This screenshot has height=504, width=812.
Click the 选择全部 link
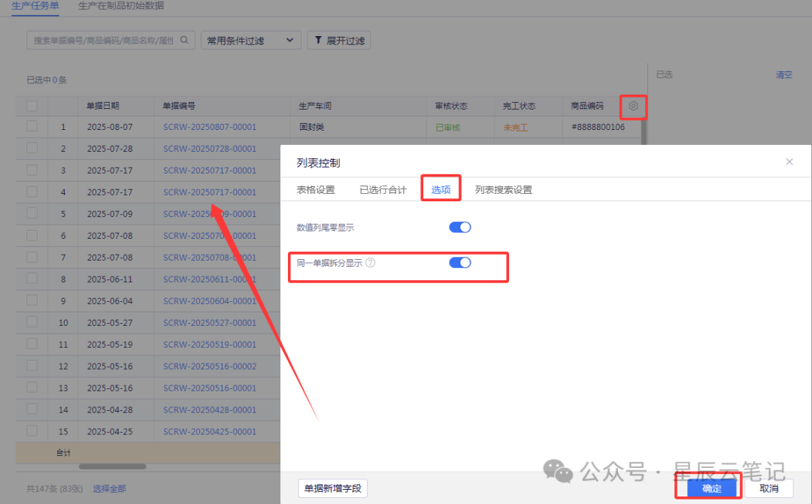click(x=109, y=488)
